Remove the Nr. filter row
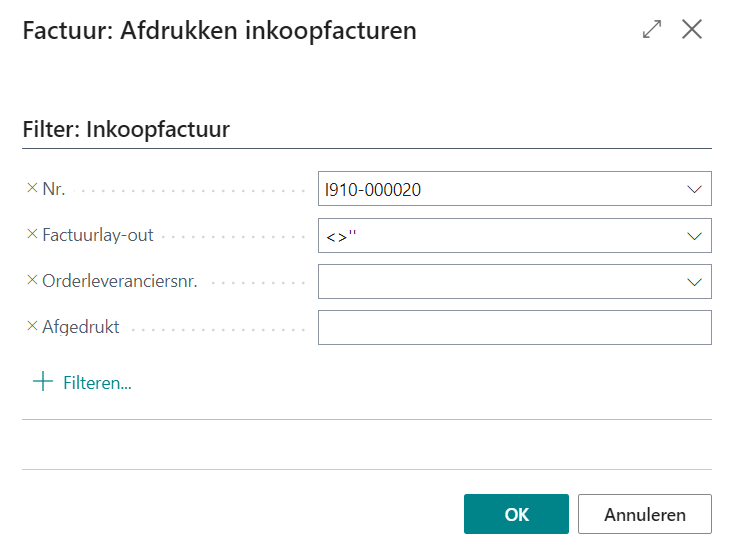Viewport: 731px width, 552px height. (x=32, y=187)
